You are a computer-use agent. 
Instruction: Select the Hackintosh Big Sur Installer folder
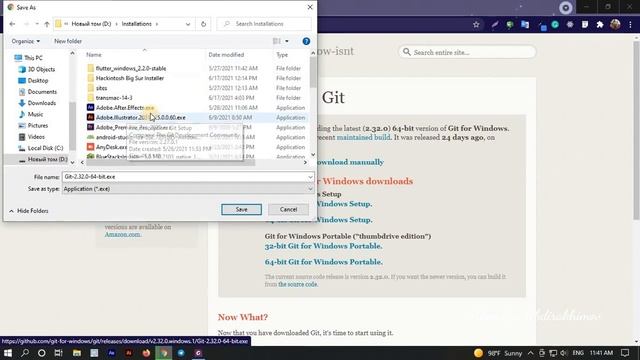[x=130, y=78]
